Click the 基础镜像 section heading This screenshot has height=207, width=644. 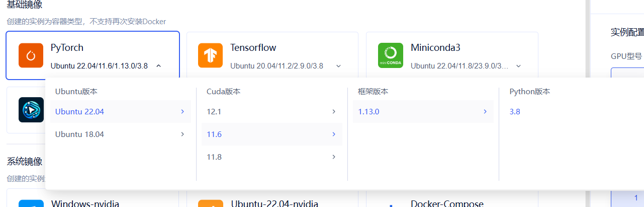pos(24,5)
